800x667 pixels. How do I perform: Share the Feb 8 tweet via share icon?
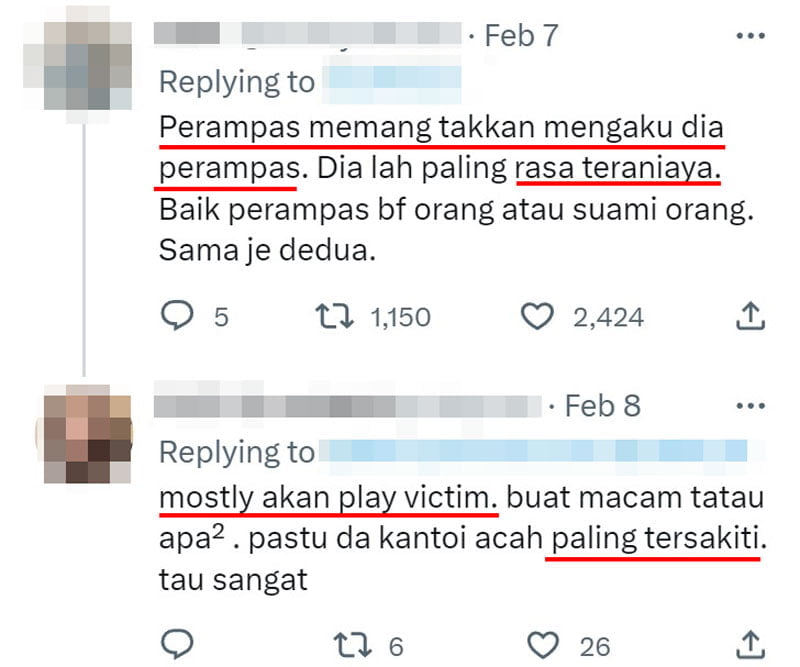pos(750,645)
